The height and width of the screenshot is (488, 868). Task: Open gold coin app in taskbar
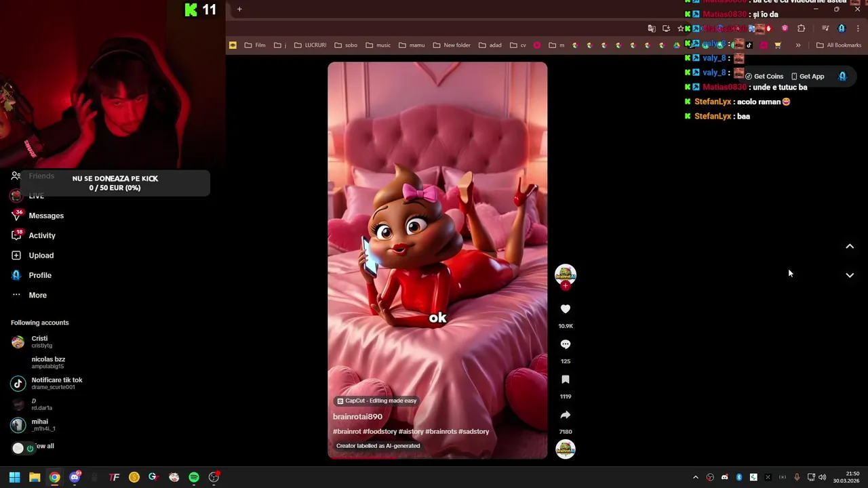click(134, 477)
